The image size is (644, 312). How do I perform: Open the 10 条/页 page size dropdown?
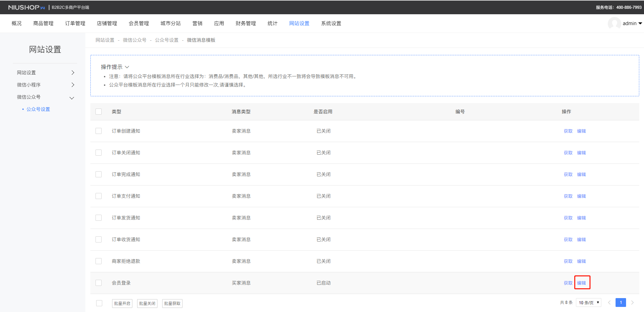(588, 303)
